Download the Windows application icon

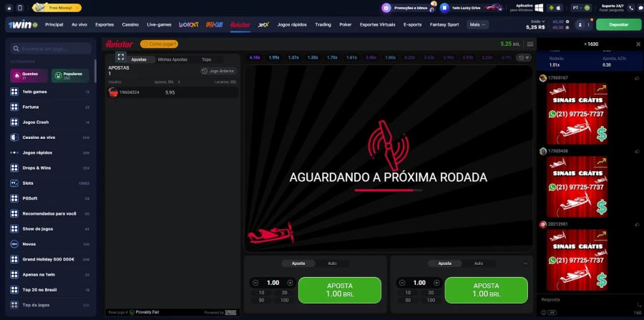coord(539,8)
